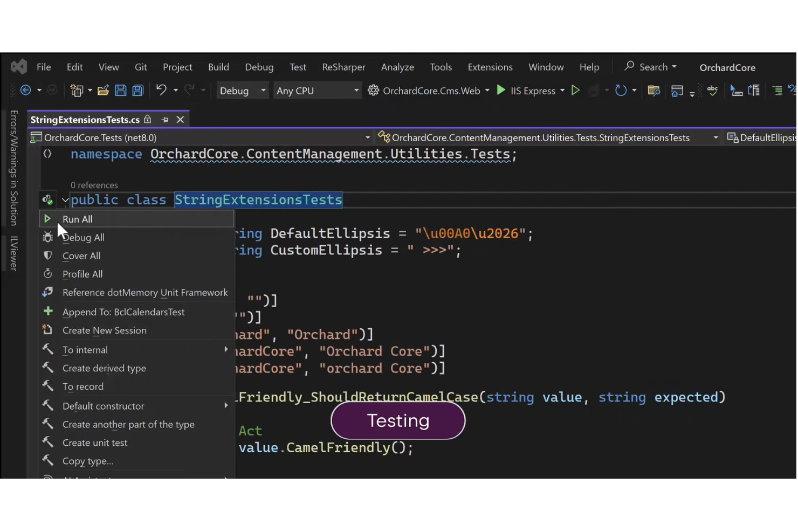Image resolution: width=798 pixels, height=532 pixels.
Task: Open the navigate backward history dropdown arrow
Action: [x=39, y=91]
